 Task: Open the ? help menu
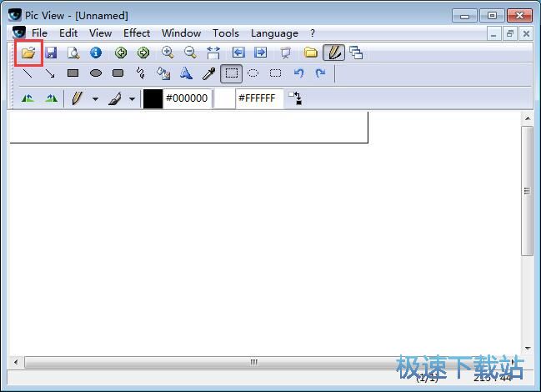pos(313,33)
